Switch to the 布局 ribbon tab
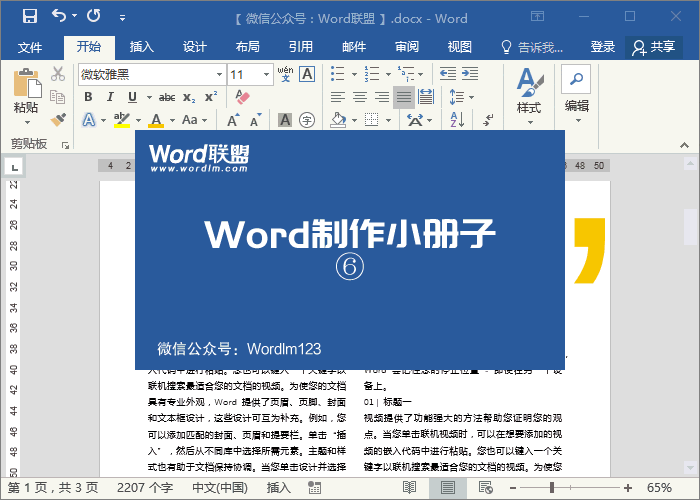 [248, 46]
